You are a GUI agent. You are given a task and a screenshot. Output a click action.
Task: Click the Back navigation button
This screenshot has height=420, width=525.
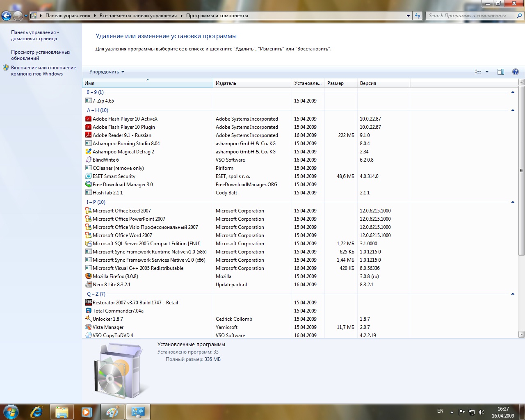tap(6, 16)
